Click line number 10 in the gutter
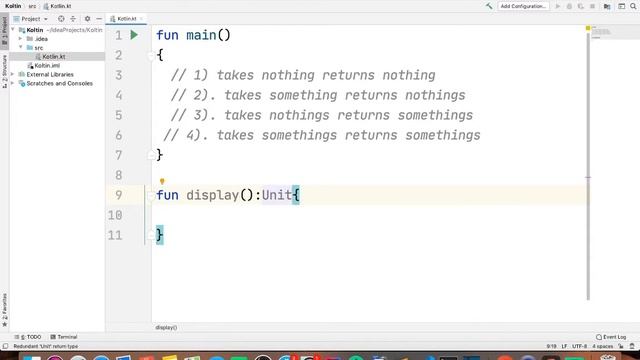640x360 pixels. (x=115, y=215)
